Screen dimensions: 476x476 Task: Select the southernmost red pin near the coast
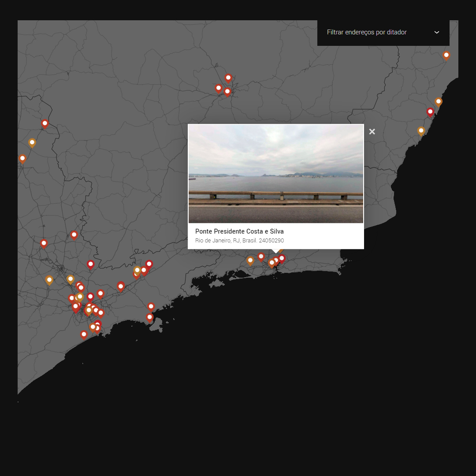click(84, 335)
